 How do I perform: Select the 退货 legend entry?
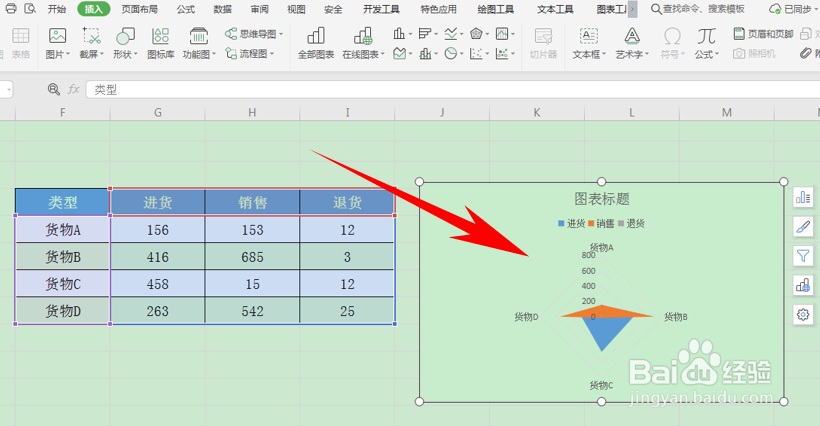coord(631,224)
